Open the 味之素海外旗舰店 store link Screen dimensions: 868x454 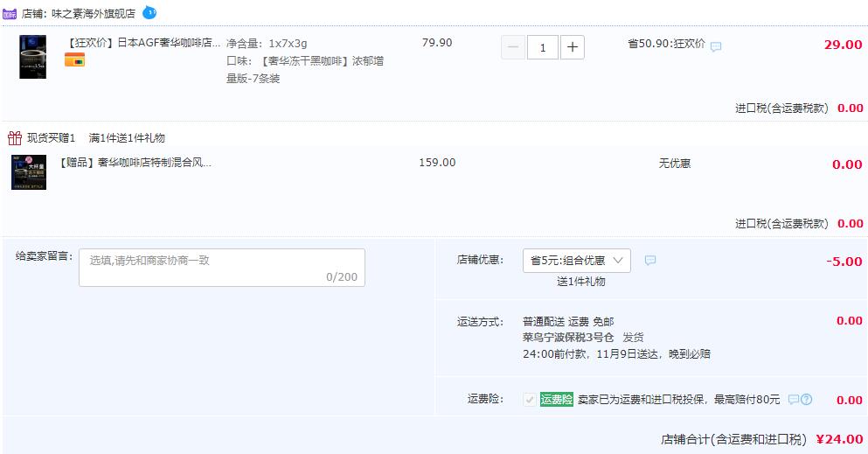pyautogui.click(x=94, y=14)
